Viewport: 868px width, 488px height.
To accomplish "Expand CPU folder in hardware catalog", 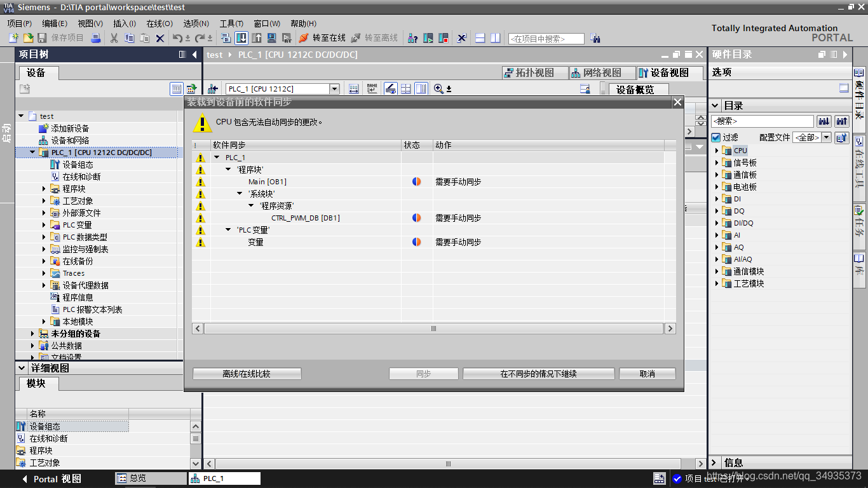I will coord(717,151).
